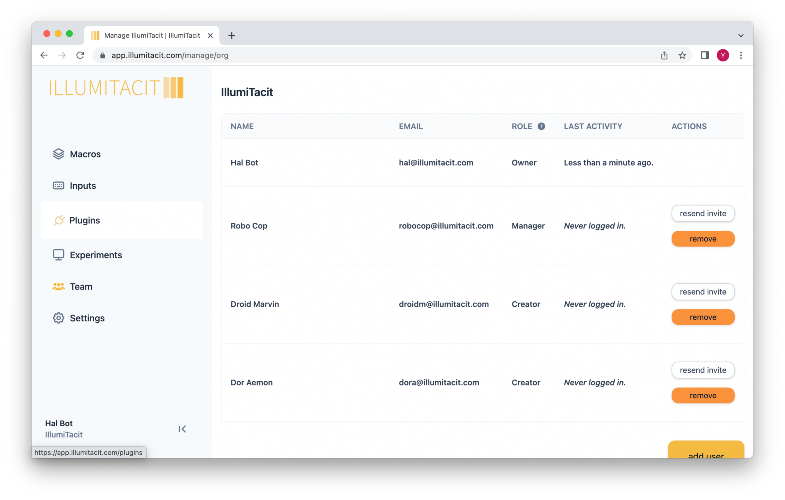Click the name Droid Marvin

click(255, 304)
